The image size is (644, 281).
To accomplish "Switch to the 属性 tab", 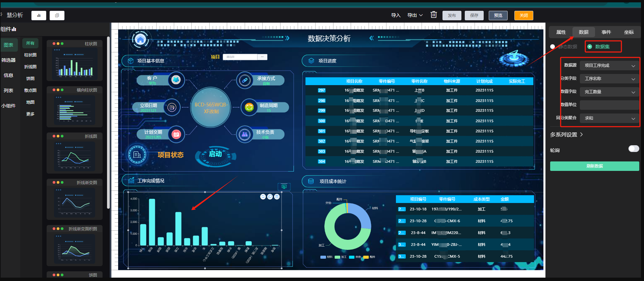I will [561, 32].
